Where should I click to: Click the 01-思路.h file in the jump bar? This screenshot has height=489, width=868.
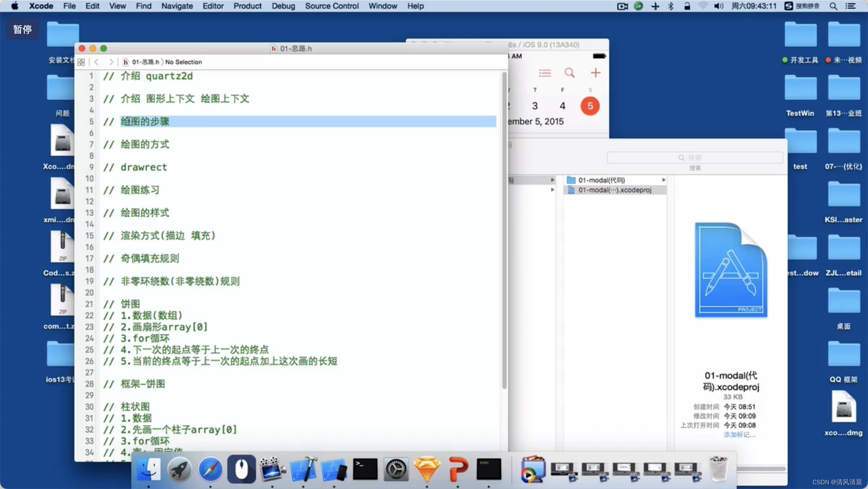point(141,62)
